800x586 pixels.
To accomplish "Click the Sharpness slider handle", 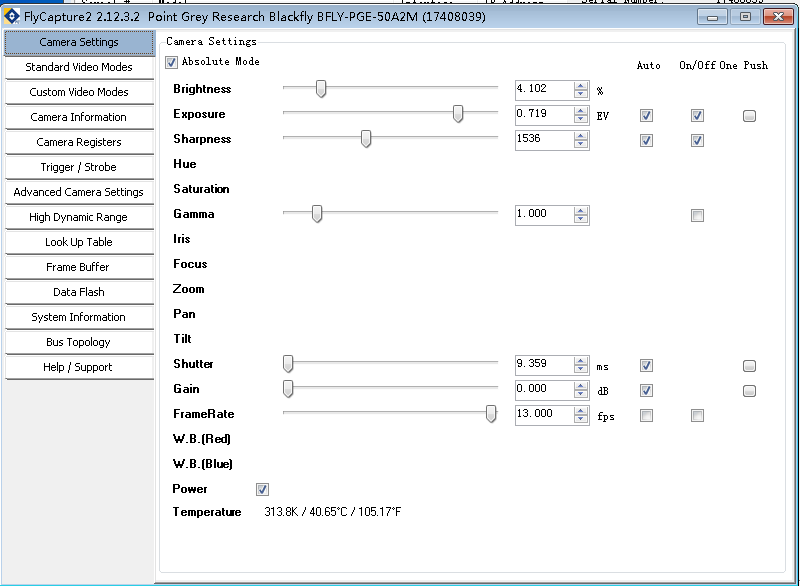I will [366, 139].
